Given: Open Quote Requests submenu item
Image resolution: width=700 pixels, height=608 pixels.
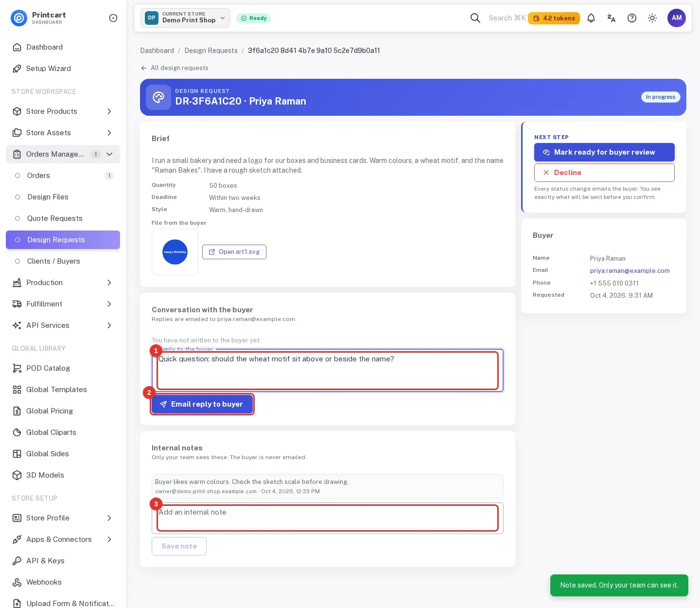Looking at the screenshot, I should [63, 218].
